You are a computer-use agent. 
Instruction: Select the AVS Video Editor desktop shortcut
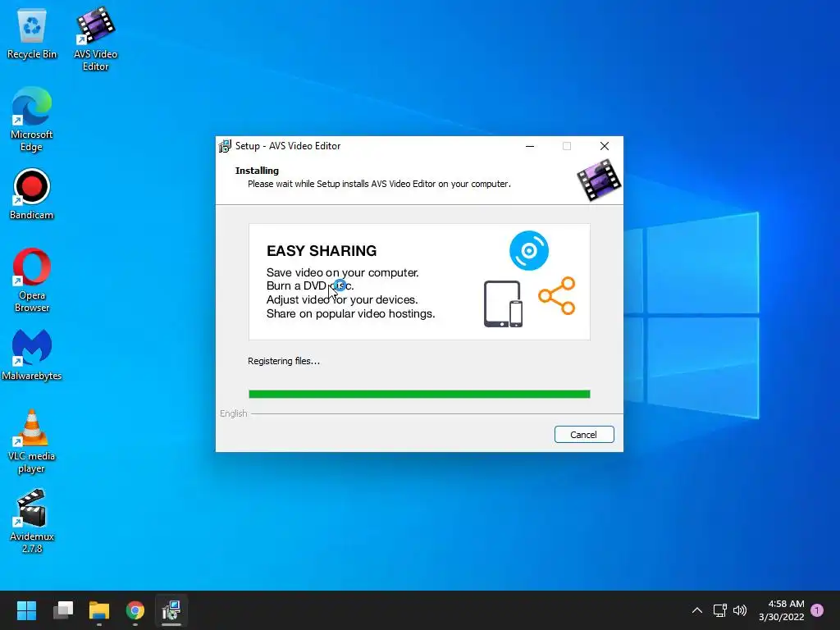pos(95,39)
